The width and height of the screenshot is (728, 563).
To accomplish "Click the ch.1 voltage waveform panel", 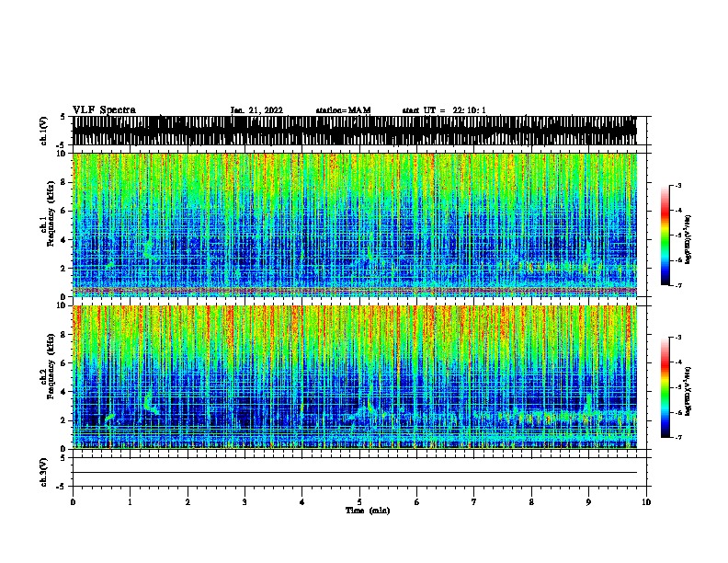I will (x=354, y=131).
